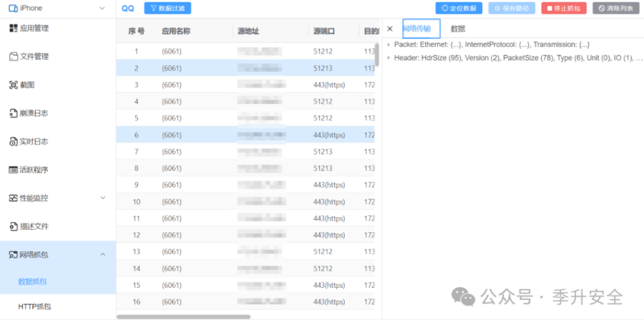This screenshot has height=323, width=644.
Task: Click the 网络抓包 icon
Action: (13, 255)
